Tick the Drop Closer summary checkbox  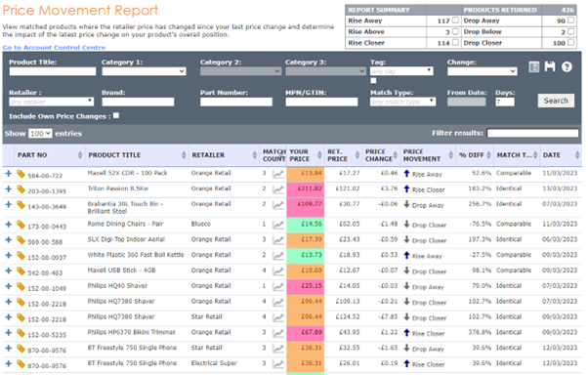(x=570, y=42)
